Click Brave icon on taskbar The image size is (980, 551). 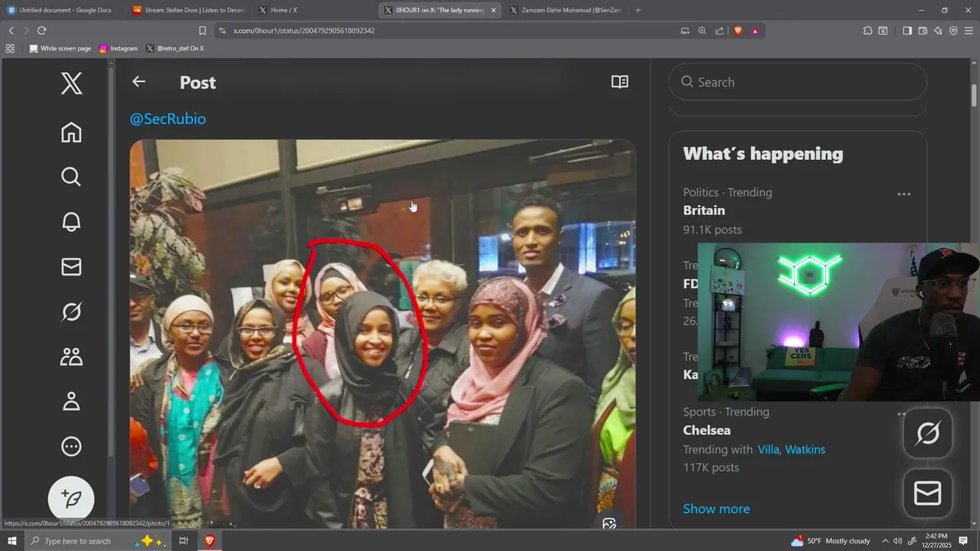pyautogui.click(x=209, y=541)
